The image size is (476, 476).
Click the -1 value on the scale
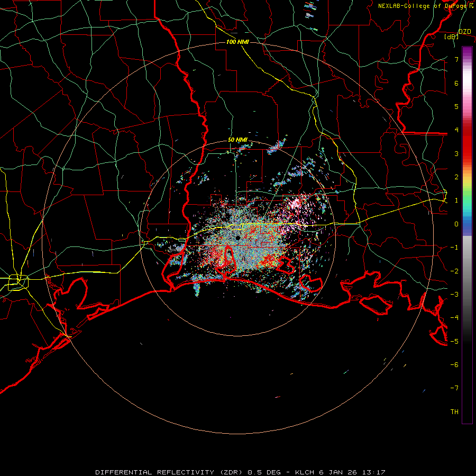(454, 248)
